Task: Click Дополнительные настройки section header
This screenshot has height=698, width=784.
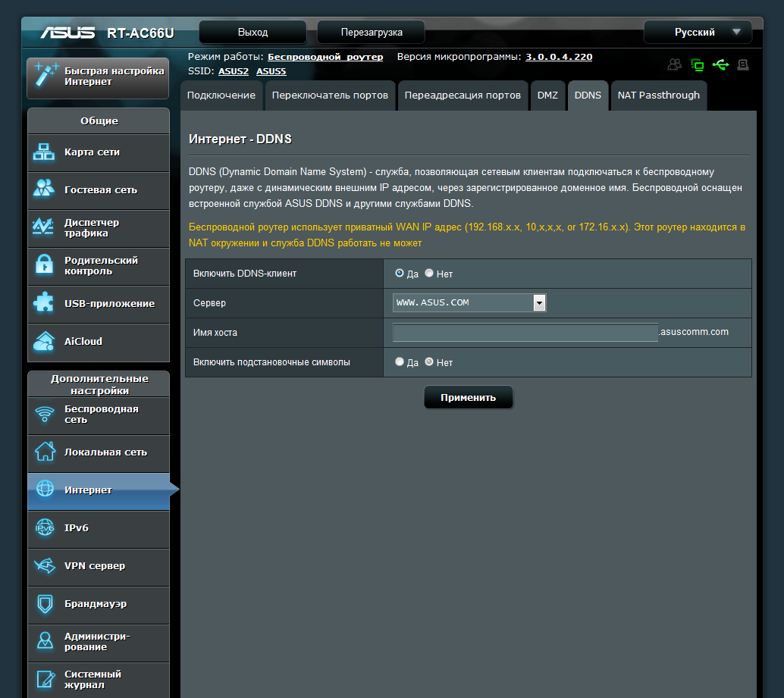Action: click(99, 384)
